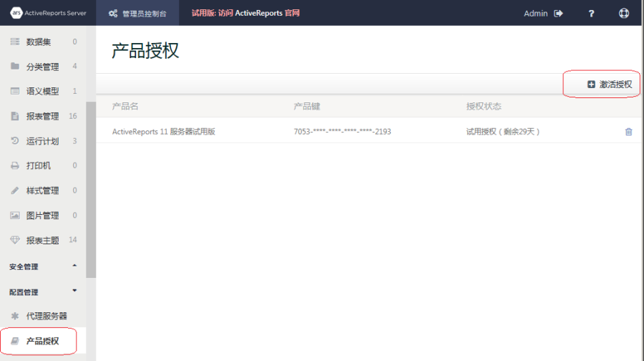Click the 图片管理 image icon
644x361 pixels.
tap(15, 216)
